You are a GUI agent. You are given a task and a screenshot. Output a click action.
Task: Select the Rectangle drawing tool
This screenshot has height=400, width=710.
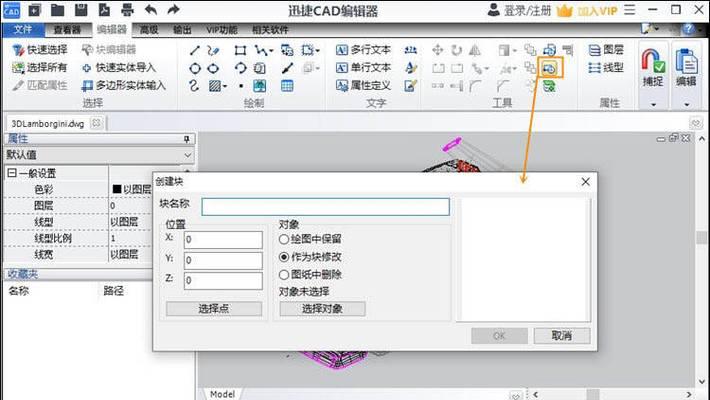[240, 50]
